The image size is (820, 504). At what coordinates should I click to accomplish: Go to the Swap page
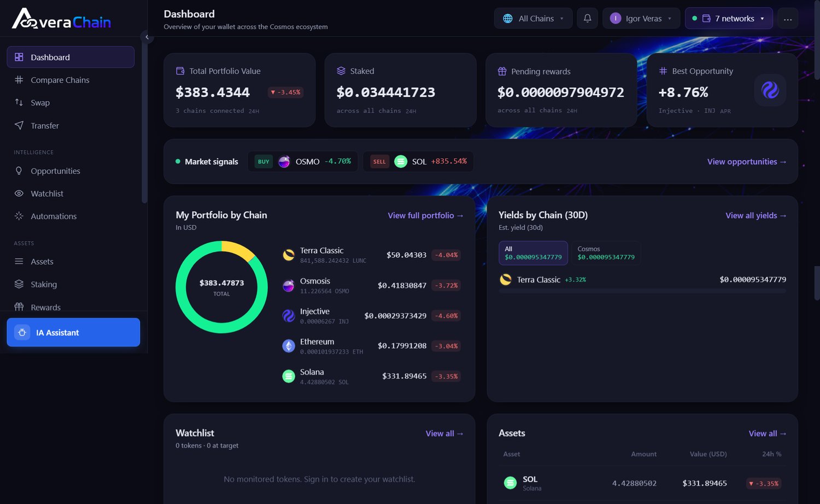point(71,103)
